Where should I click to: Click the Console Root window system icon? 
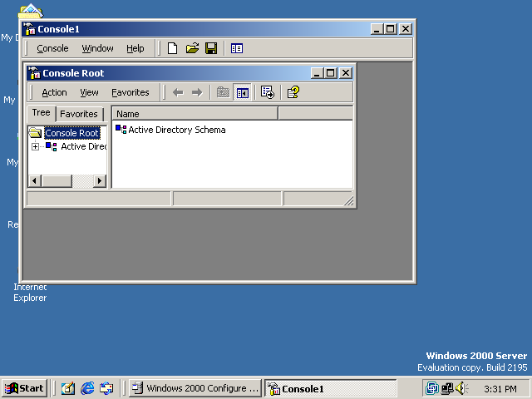point(34,73)
